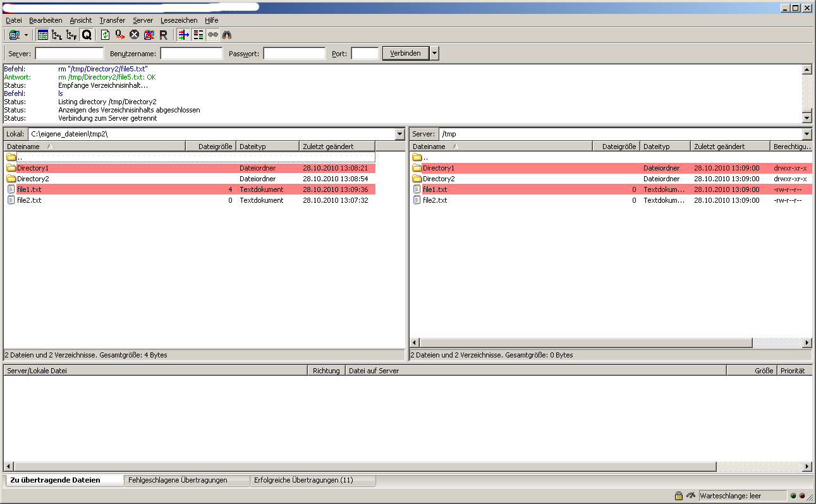Screen dimensions: 816x504
Task: Select remote parent folder '..' entry
Action: click(611, 157)
